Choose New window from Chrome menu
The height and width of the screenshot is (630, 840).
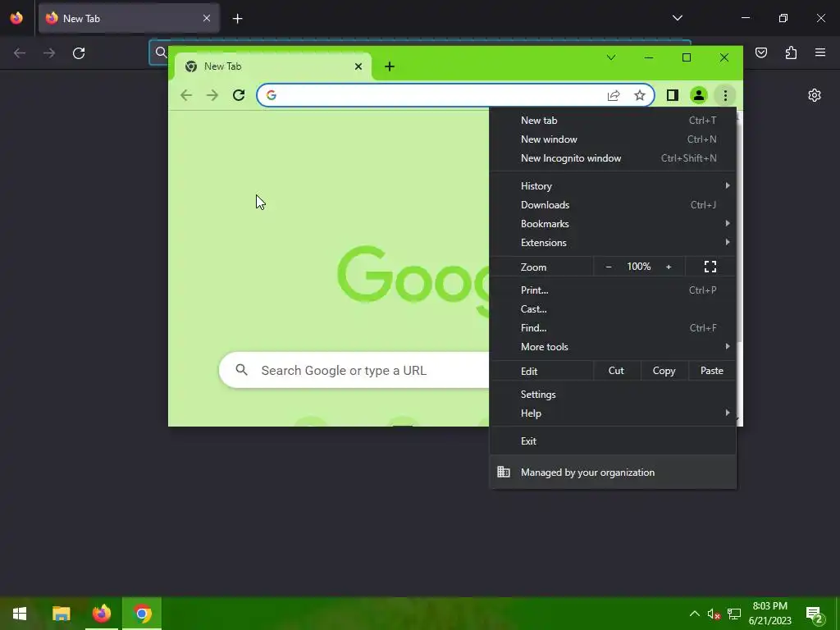pos(613,139)
